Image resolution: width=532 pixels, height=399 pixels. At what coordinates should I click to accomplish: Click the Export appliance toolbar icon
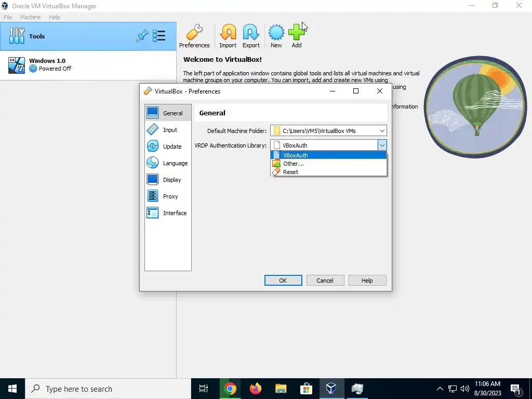[251, 36]
